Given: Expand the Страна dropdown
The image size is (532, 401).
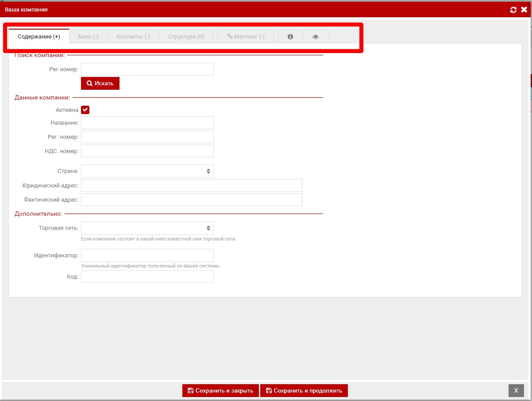Looking at the screenshot, I should click(x=147, y=171).
